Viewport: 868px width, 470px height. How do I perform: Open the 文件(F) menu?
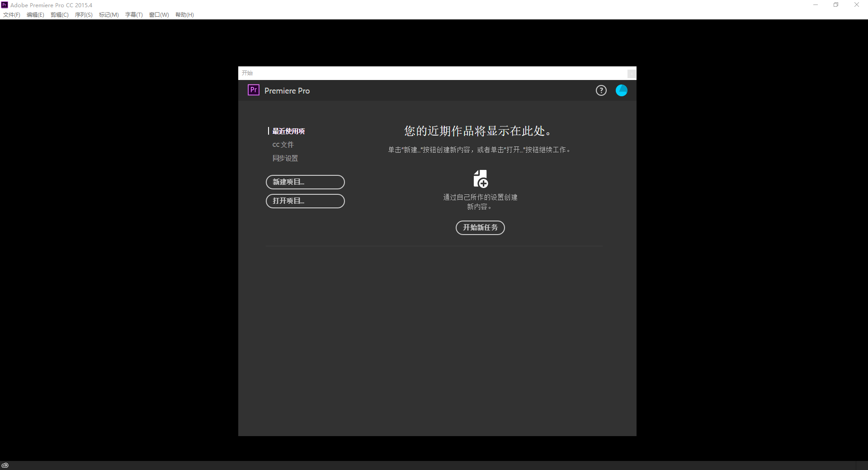[12, 15]
